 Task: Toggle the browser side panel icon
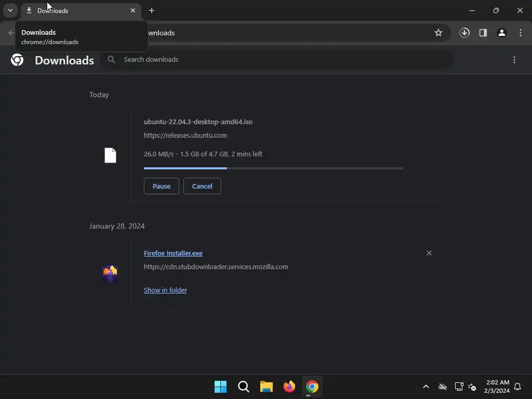(x=483, y=33)
